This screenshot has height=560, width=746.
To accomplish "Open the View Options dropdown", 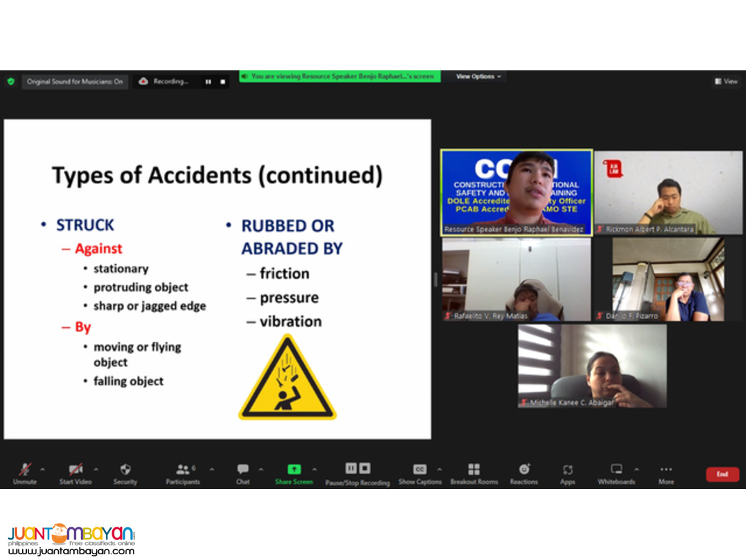I will click(x=476, y=76).
